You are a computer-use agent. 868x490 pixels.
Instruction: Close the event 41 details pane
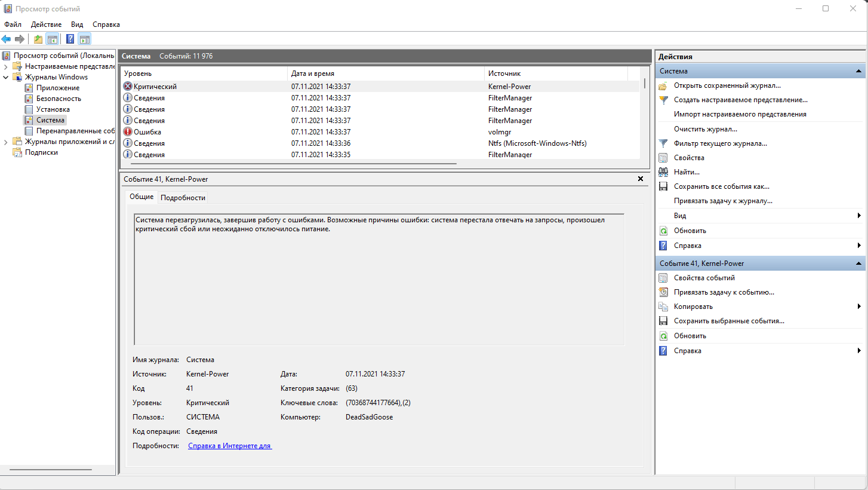tap(641, 179)
